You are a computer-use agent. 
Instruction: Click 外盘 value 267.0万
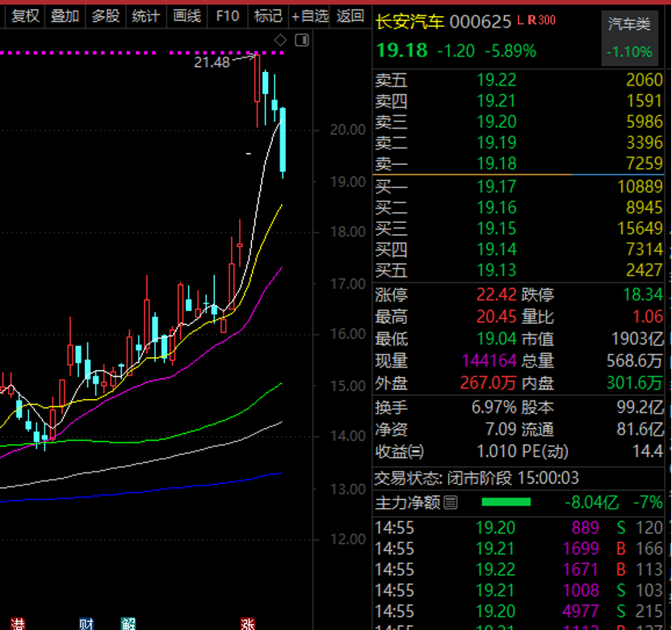click(488, 383)
